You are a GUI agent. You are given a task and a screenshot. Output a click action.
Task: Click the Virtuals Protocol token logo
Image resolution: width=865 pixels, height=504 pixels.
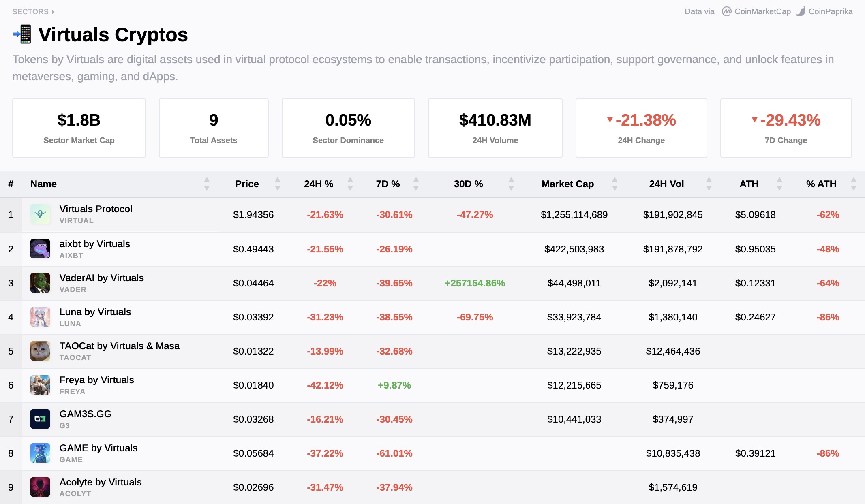click(40, 214)
